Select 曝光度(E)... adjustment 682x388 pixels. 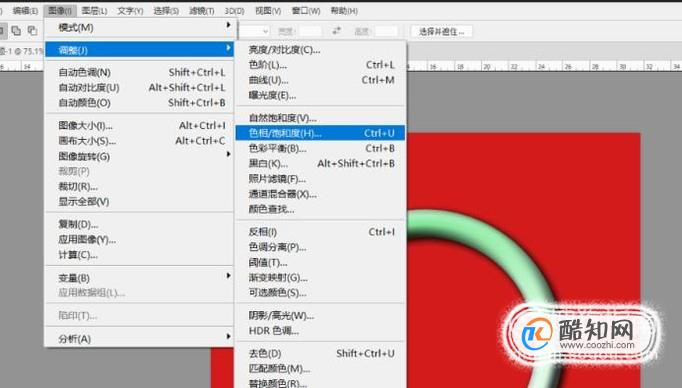pos(321,95)
